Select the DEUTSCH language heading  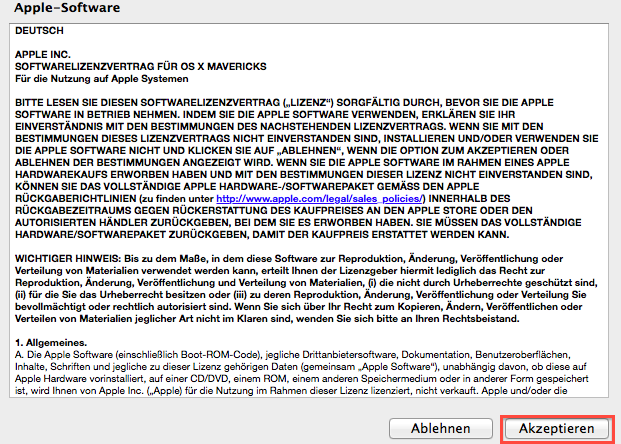39,30
